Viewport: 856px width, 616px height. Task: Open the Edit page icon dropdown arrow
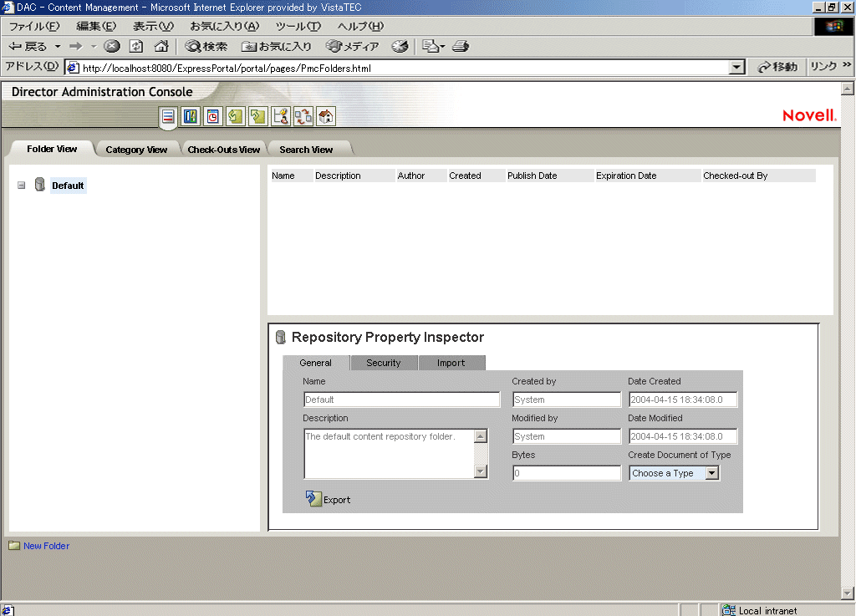click(x=442, y=47)
